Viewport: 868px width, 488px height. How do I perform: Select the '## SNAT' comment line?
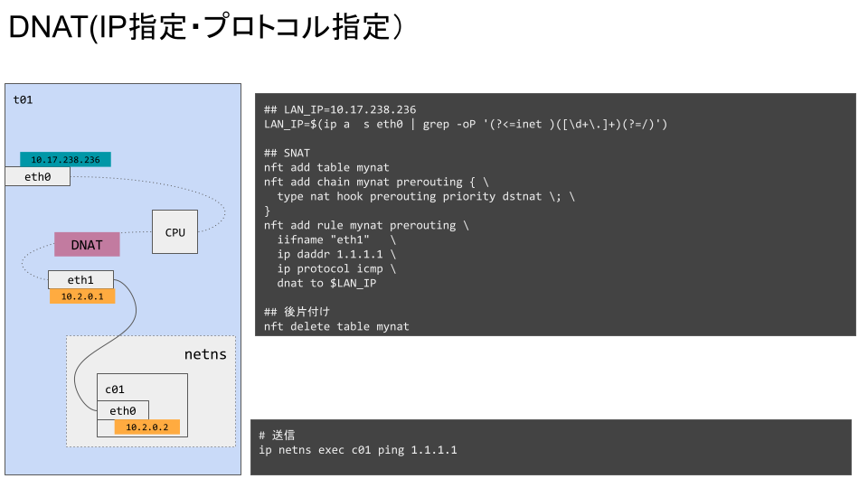(x=287, y=153)
